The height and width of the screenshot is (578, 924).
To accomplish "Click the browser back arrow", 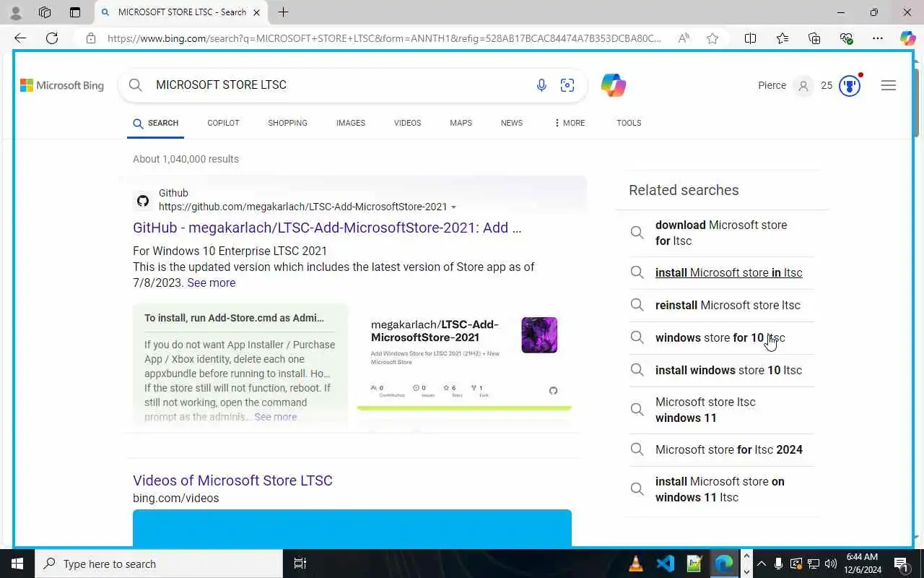I will click(x=20, y=38).
